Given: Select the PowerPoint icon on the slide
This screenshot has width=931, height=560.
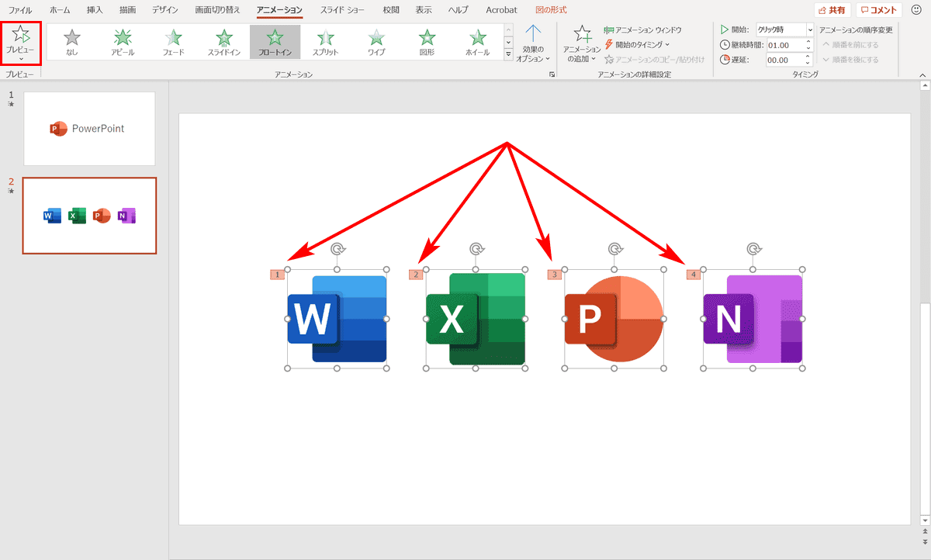Looking at the screenshot, I should tap(614, 319).
